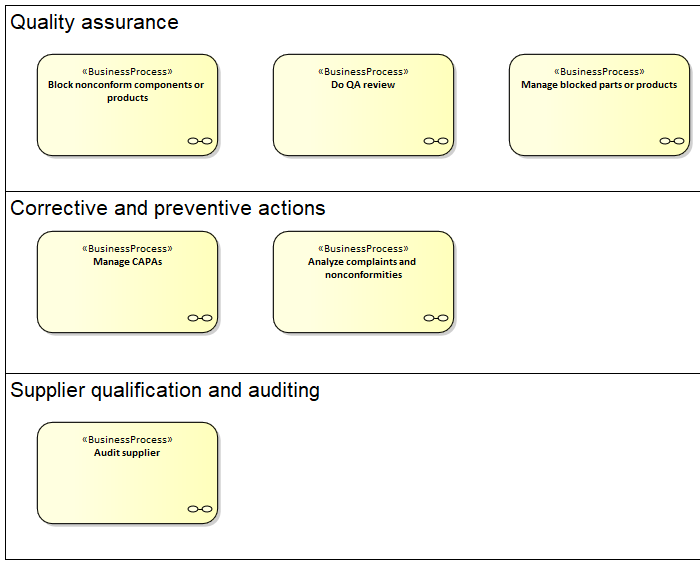
Task: Click the Manage CAPAs name label
Action: point(127,262)
